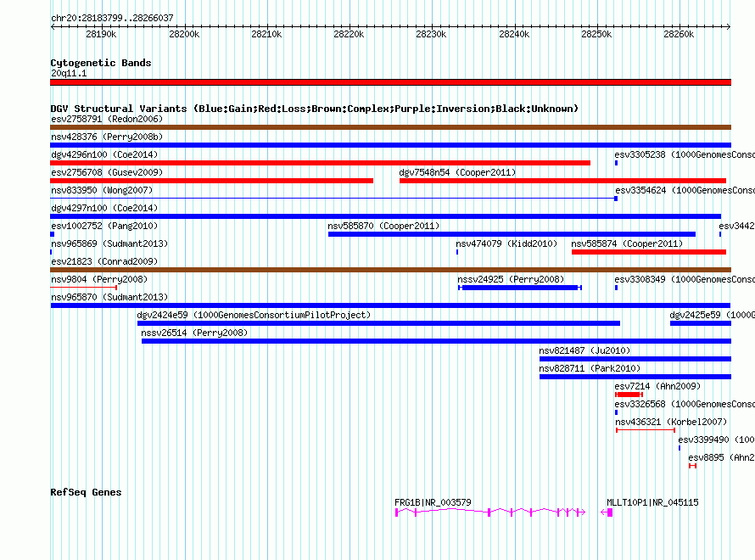This screenshot has width=755, height=560.
Task: Select the nsv833950 (Wong2007) label
Action: (x=102, y=190)
